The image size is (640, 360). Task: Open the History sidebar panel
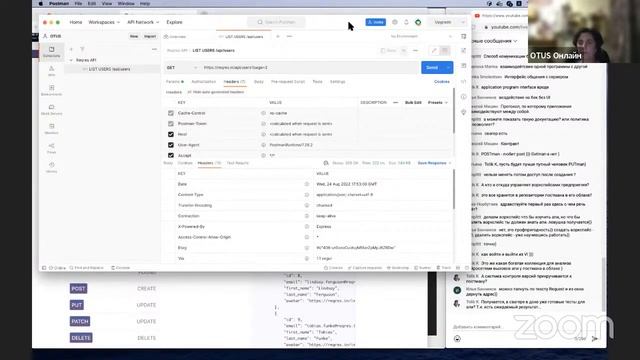pos(51,167)
